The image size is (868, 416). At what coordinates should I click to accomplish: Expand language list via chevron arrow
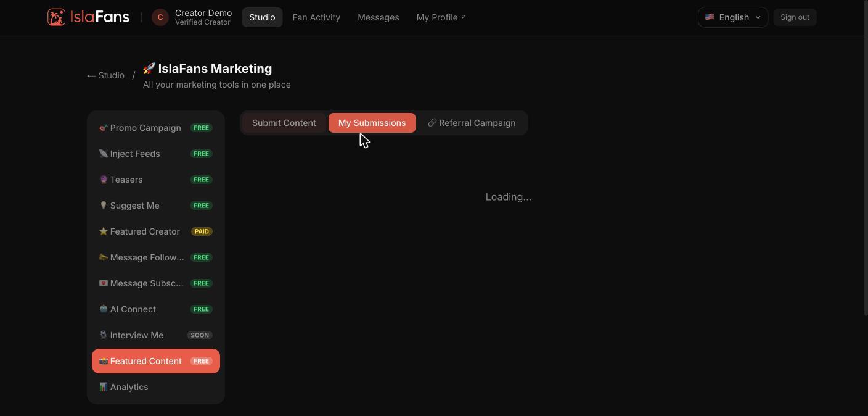(x=758, y=17)
